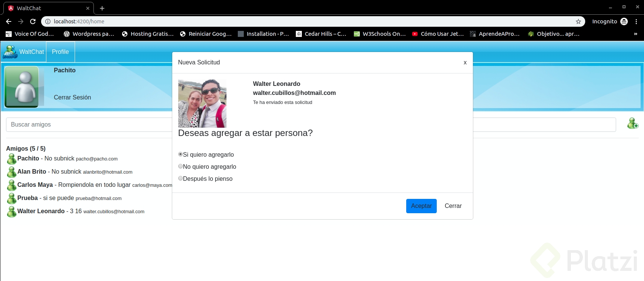The width and height of the screenshot is (644, 281).
Task: Open 'W3Schools On...' bookmark
Action: pyautogui.click(x=380, y=34)
